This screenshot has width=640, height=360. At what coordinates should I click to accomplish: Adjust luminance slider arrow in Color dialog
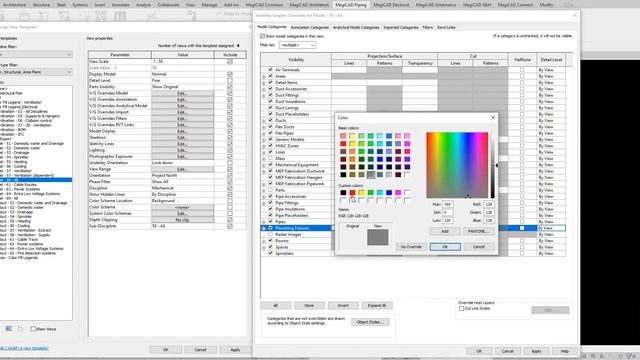(497, 165)
